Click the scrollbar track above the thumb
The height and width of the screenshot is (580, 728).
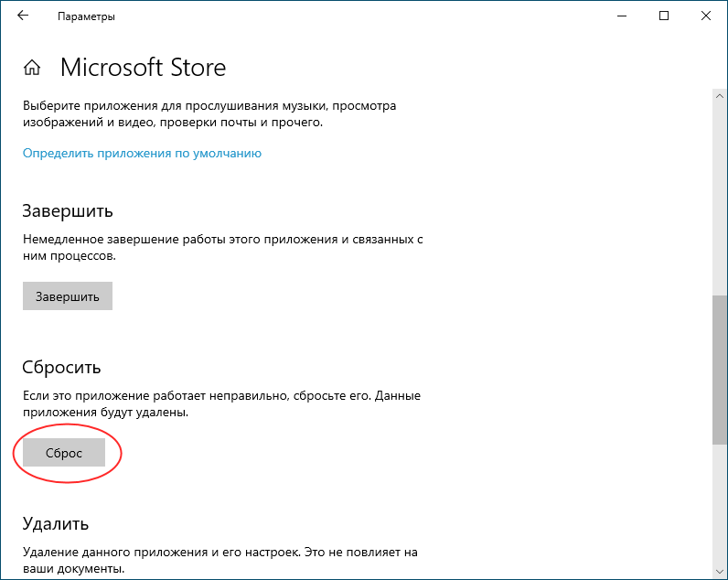(x=720, y=199)
